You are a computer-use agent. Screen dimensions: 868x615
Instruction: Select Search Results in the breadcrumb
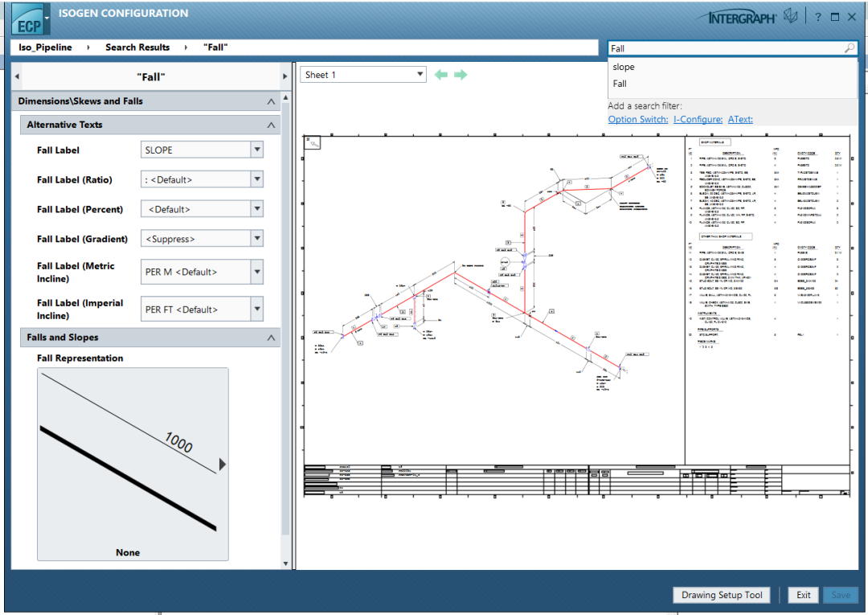pos(137,47)
